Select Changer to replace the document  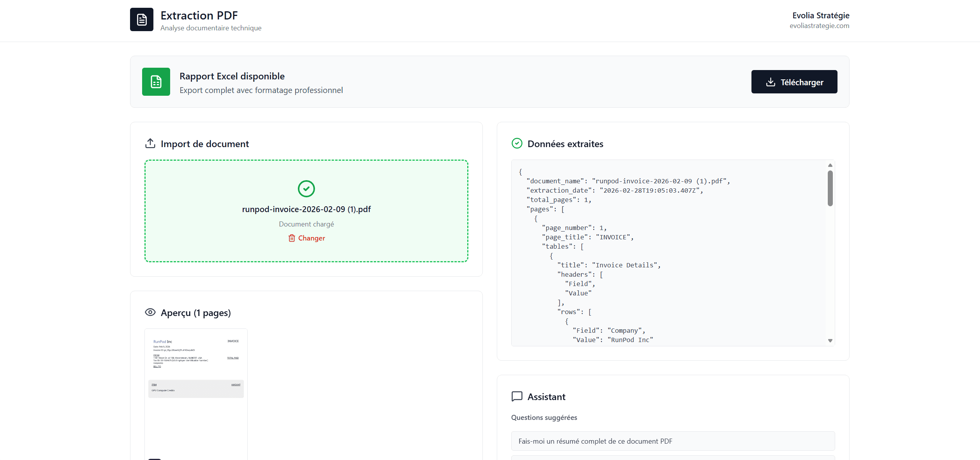pyautogui.click(x=311, y=238)
